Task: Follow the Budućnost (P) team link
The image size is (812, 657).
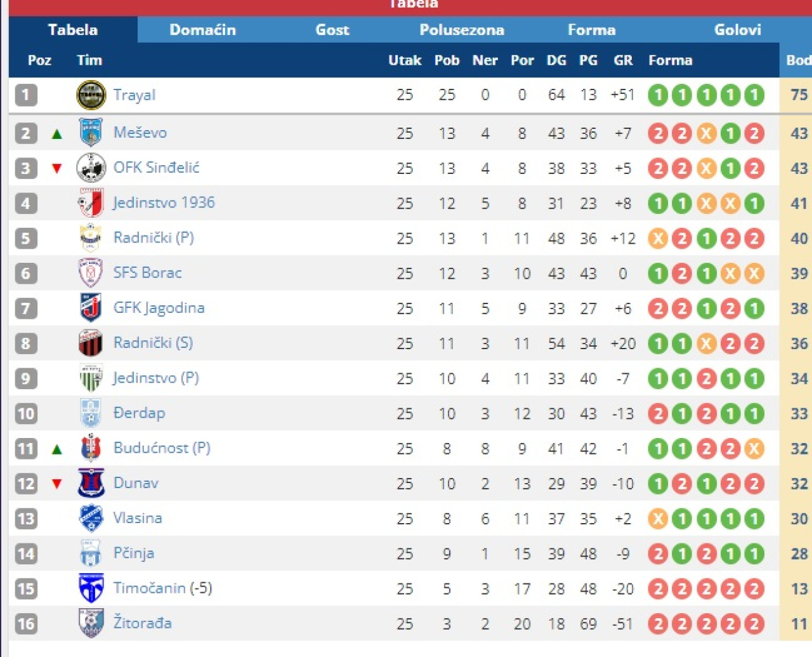Action: click(x=162, y=448)
